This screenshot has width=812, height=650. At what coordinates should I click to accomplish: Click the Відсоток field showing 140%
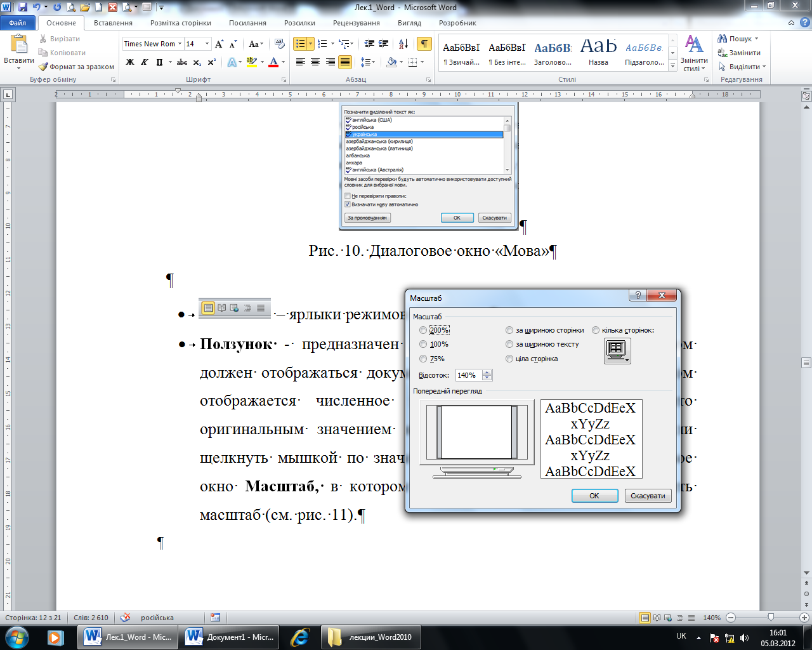click(469, 375)
